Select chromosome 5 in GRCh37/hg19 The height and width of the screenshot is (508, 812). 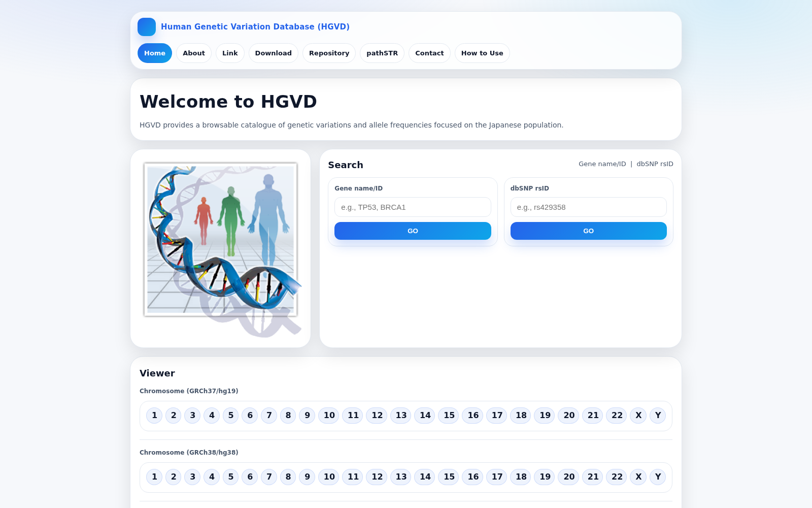(231, 416)
